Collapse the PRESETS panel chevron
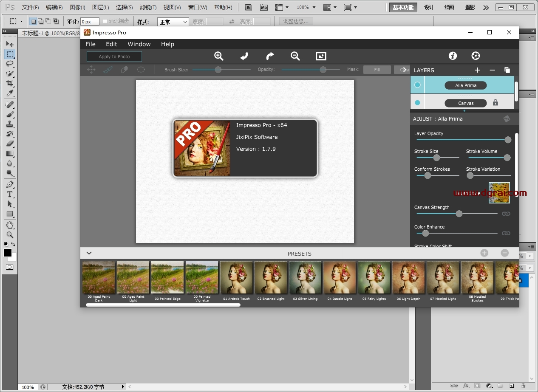The height and width of the screenshot is (392, 538). click(89, 253)
